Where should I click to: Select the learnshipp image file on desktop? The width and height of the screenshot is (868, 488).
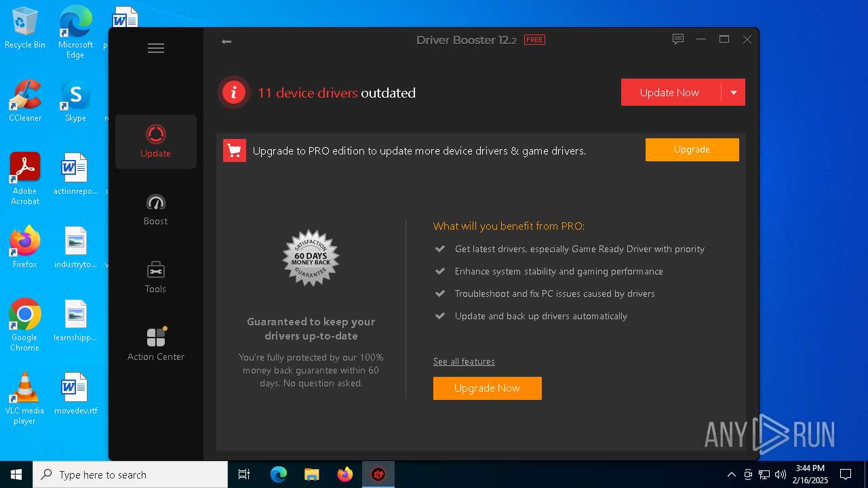click(75, 321)
